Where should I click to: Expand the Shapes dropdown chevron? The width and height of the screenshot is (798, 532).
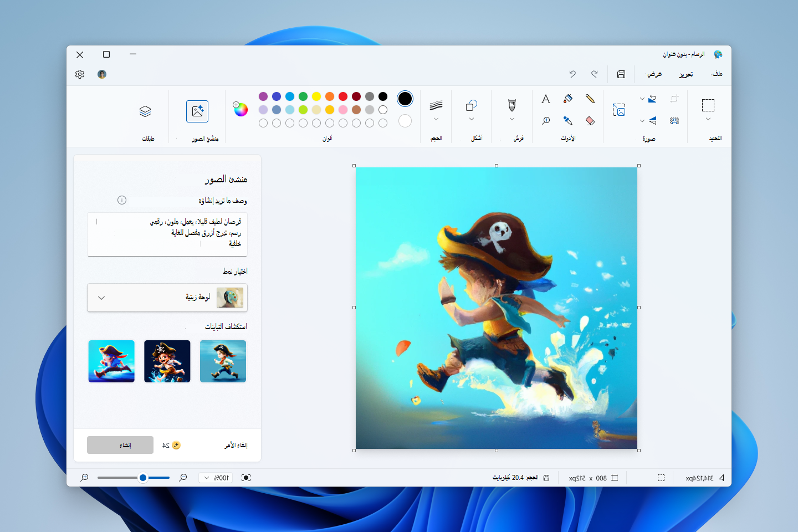point(472,119)
